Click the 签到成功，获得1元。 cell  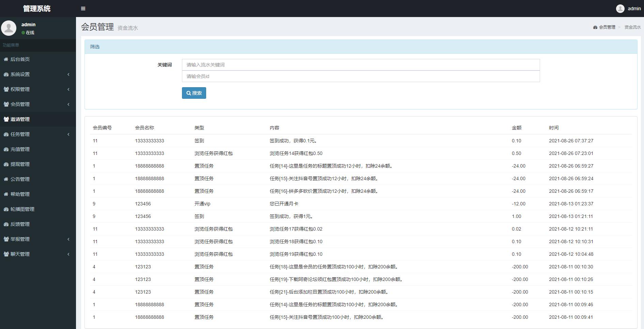292,216
